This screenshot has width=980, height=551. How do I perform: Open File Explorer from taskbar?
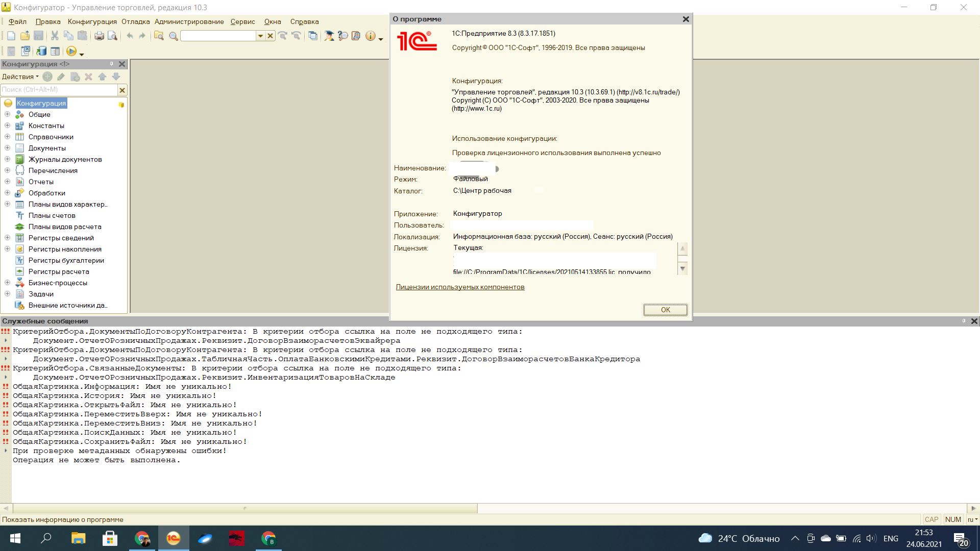click(x=78, y=538)
